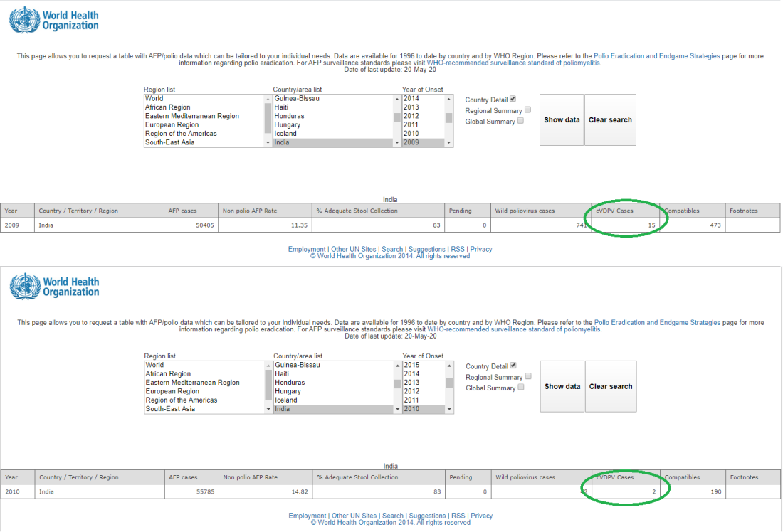The height and width of the screenshot is (532, 783).
Task: Tick Regional Summary checkbox in the upper form
Action: coord(527,110)
